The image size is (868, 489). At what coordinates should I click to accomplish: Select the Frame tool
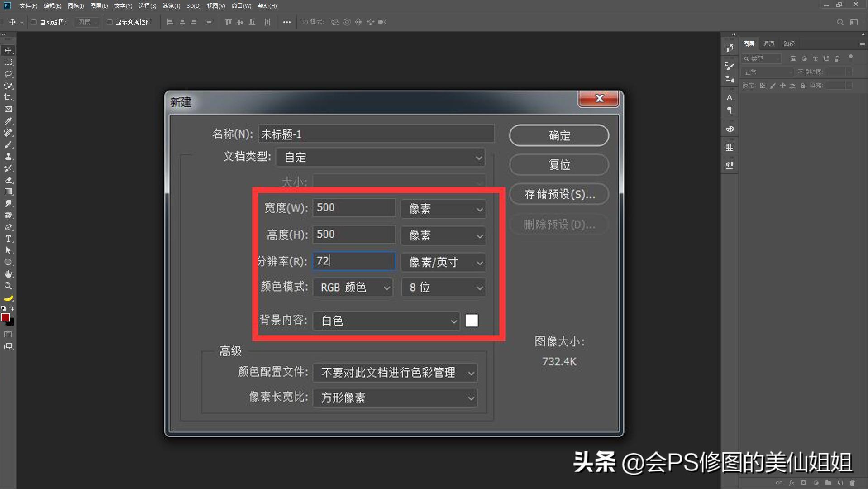pyautogui.click(x=8, y=109)
